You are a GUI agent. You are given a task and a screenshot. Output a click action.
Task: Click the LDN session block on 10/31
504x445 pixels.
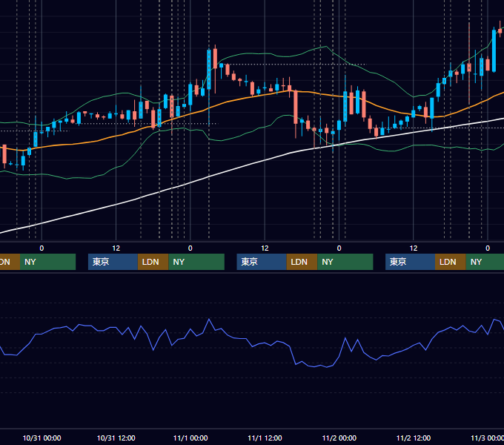(x=153, y=262)
